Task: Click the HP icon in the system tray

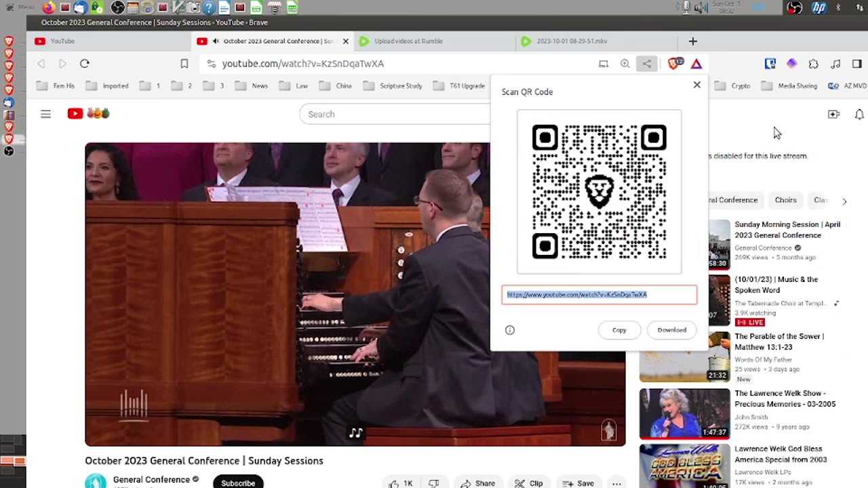Action: tap(819, 7)
